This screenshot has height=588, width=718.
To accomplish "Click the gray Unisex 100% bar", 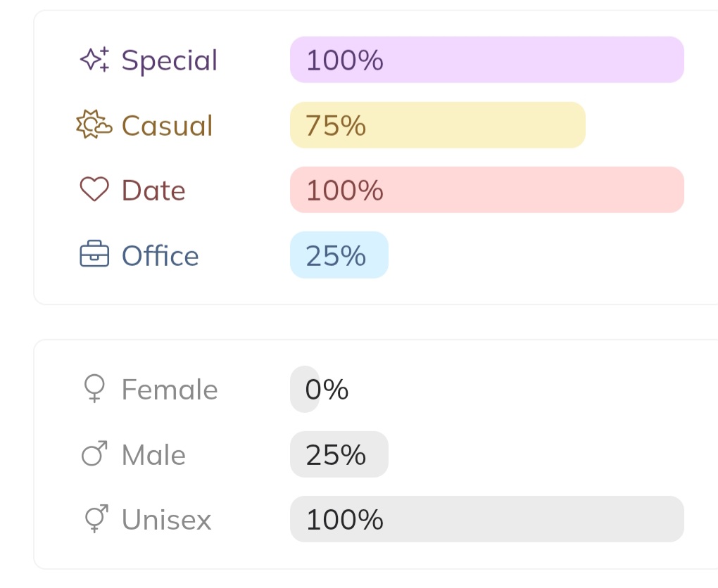I will (486, 519).
